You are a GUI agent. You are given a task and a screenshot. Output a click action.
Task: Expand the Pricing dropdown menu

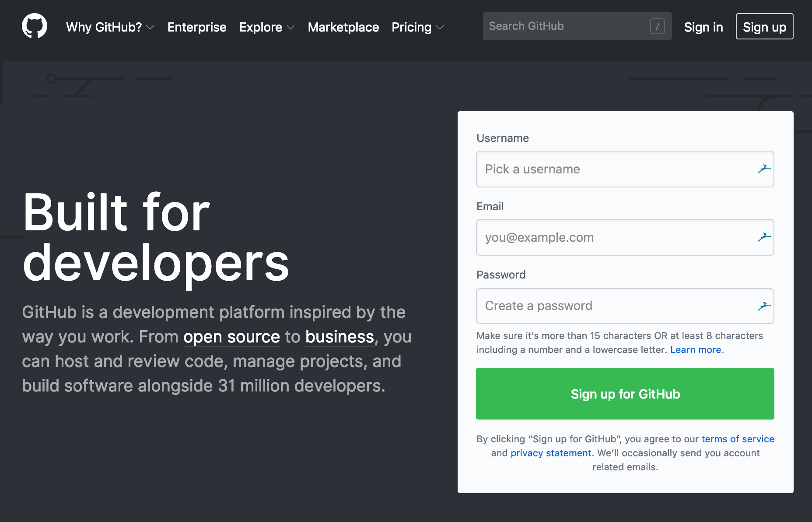(417, 27)
